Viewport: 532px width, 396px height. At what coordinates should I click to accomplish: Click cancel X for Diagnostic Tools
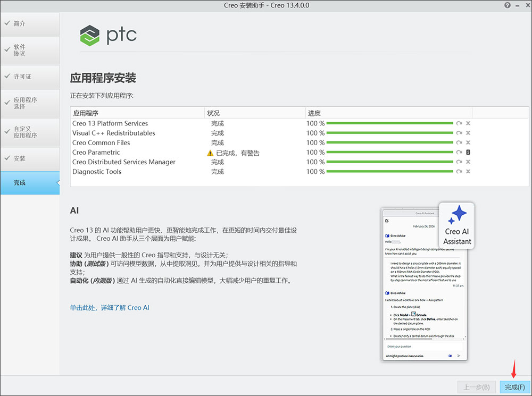point(468,171)
